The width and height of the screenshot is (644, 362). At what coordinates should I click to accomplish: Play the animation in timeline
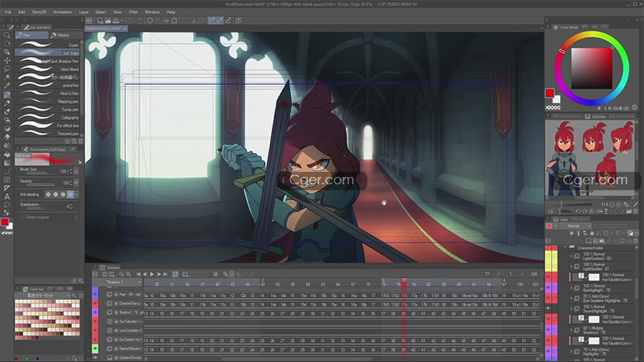coord(151,274)
